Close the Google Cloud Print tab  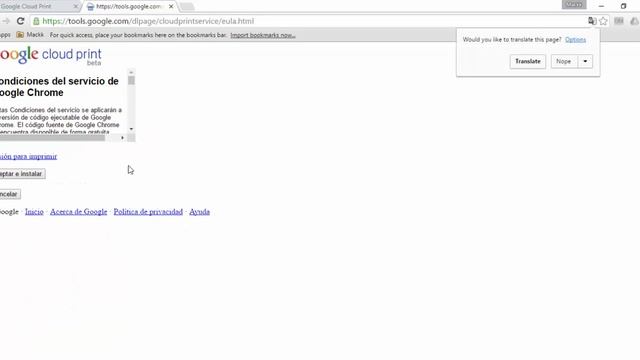coord(76,7)
